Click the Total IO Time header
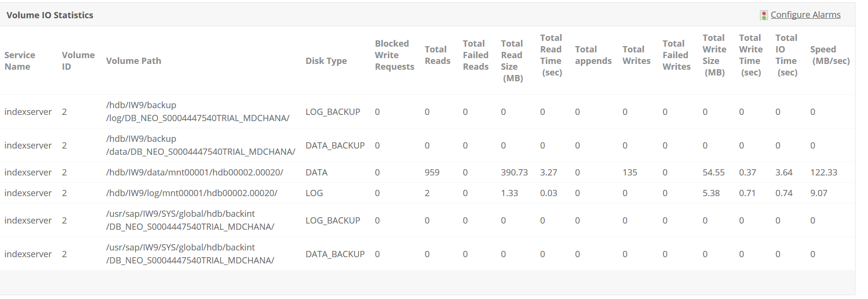This screenshot has width=868, height=299. click(786, 55)
